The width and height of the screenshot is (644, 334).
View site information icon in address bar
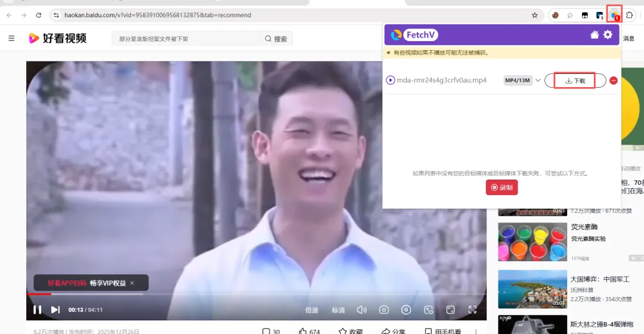56,15
